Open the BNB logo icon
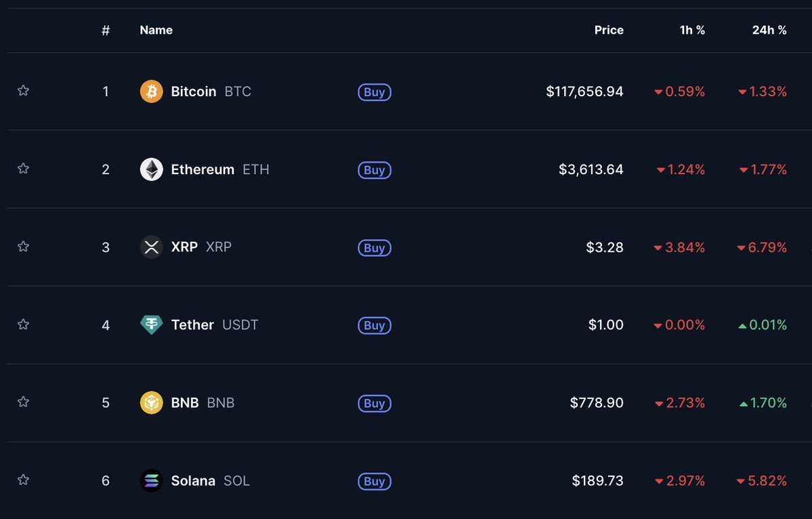This screenshot has width=812, height=519. 151,402
